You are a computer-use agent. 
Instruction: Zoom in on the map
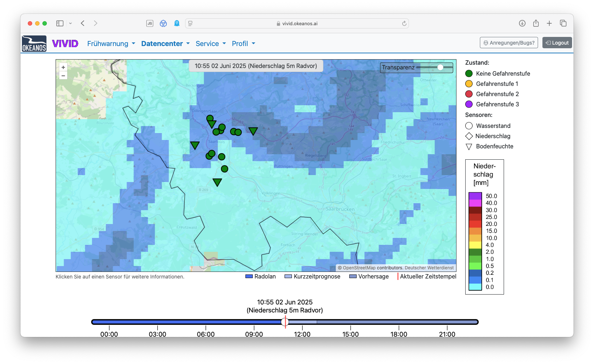click(x=63, y=67)
